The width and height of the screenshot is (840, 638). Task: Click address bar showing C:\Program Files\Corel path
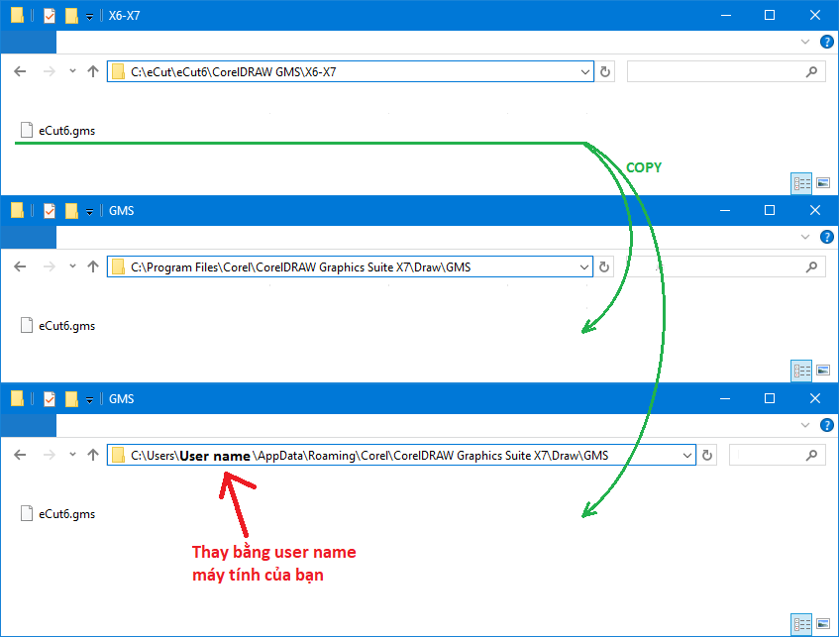coord(350,266)
